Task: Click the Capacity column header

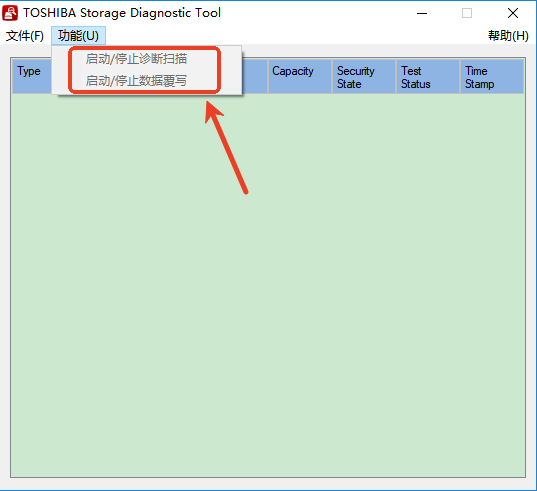Action: coord(300,76)
